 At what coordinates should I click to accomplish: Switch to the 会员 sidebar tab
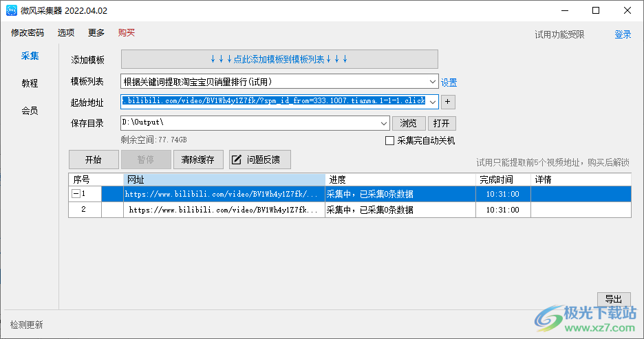pyautogui.click(x=30, y=111)
